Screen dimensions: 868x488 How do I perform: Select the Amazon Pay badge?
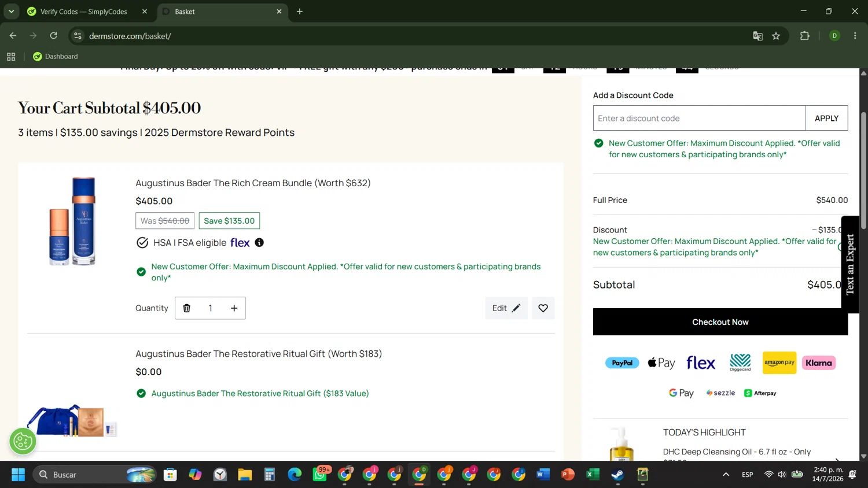(x=779, y=363)
